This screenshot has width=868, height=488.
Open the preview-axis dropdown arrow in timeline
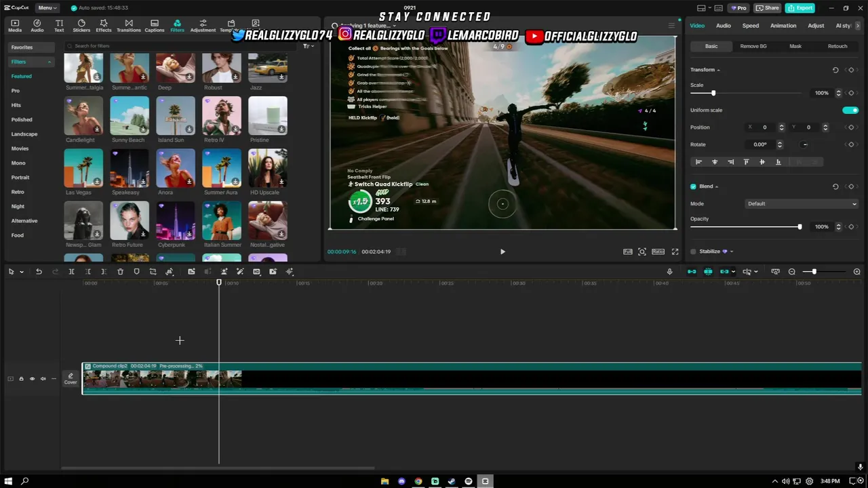point(755,272)
